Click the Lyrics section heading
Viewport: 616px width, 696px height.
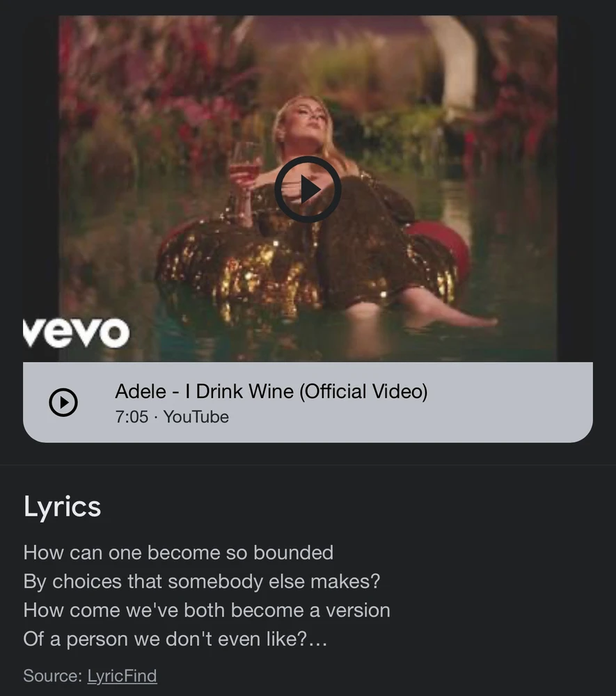(x=62, y=507)
